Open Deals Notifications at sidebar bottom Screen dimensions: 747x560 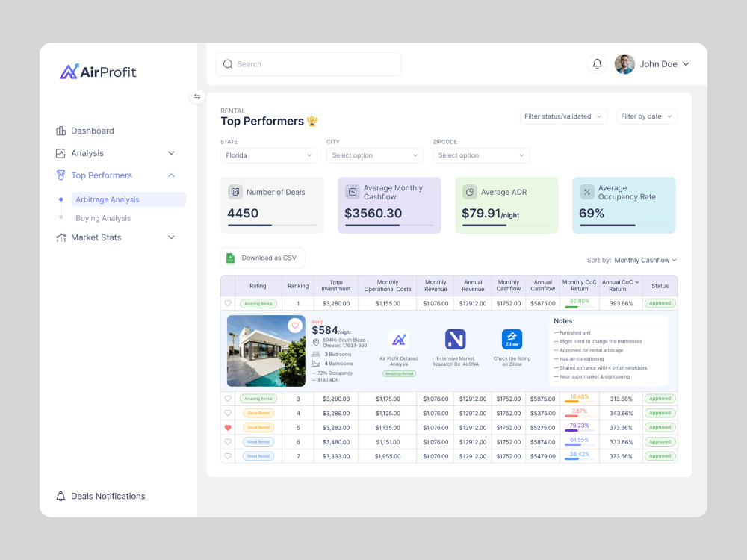pos(108,496)
